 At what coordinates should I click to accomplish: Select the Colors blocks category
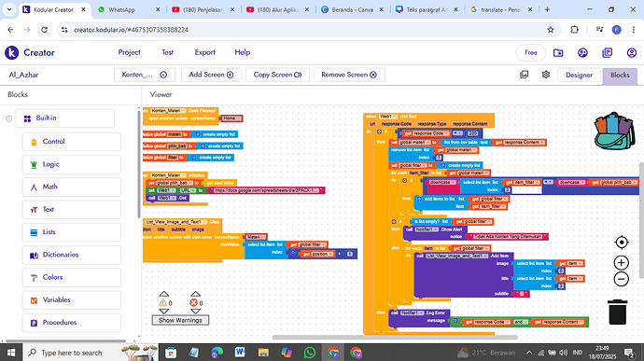pyautogui.click(x=72, y=278)
